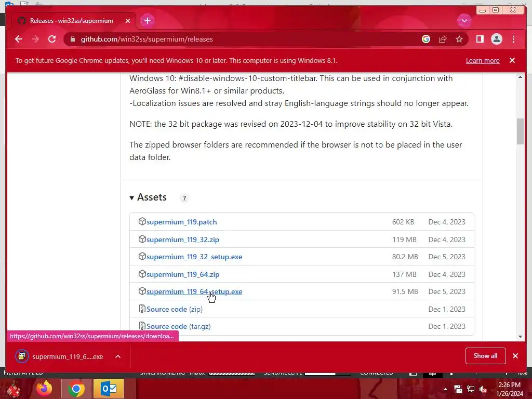532x399 pixels.
Task: Close the downloads bar
Action: pyautogui.click(x=515, y=355)
